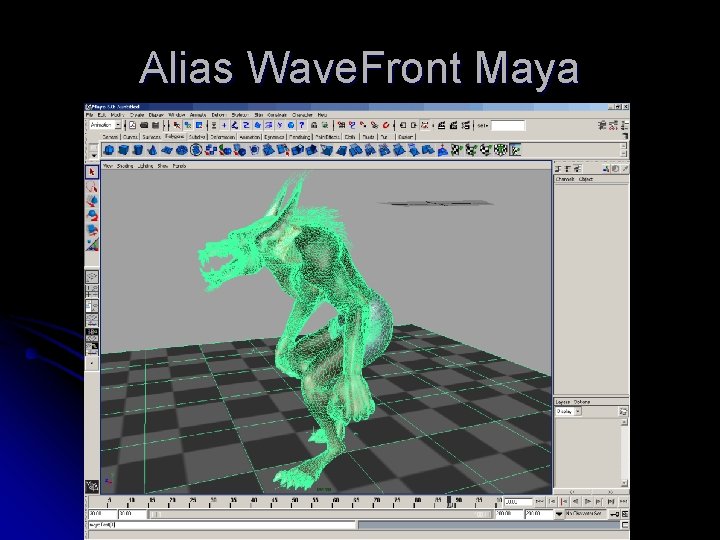Click the key icon beside character set

(x=615, y=514)
